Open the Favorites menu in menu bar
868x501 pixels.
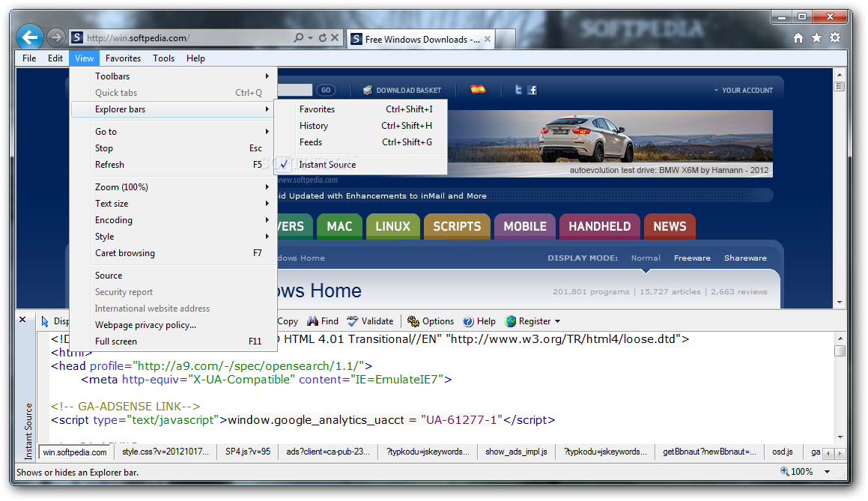coord(123,58)
